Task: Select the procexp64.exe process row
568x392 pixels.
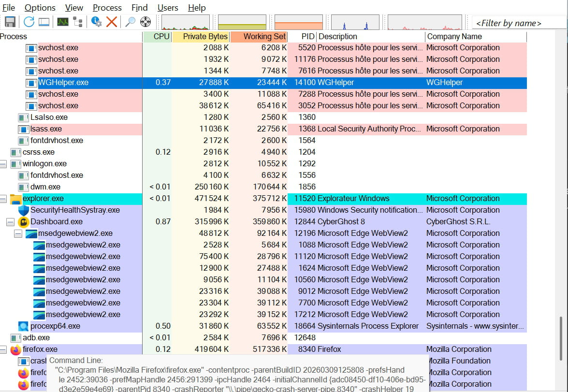Action: (55, 326)
